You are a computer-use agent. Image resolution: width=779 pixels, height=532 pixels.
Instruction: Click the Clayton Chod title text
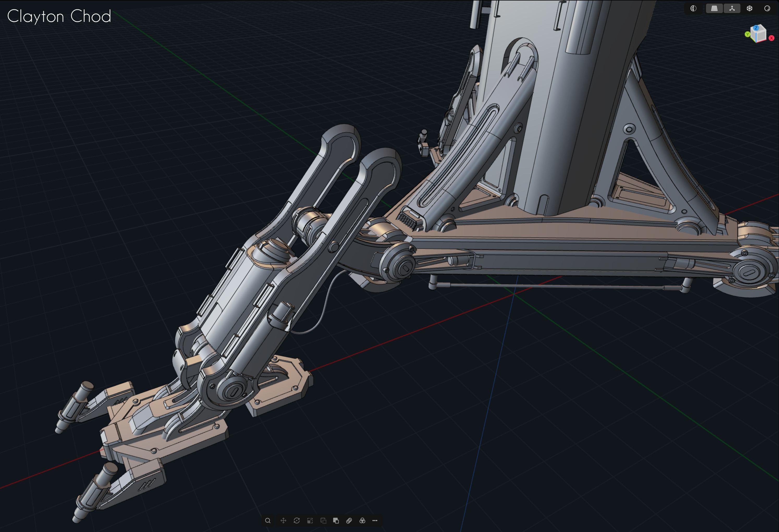(x=59, y=16)
